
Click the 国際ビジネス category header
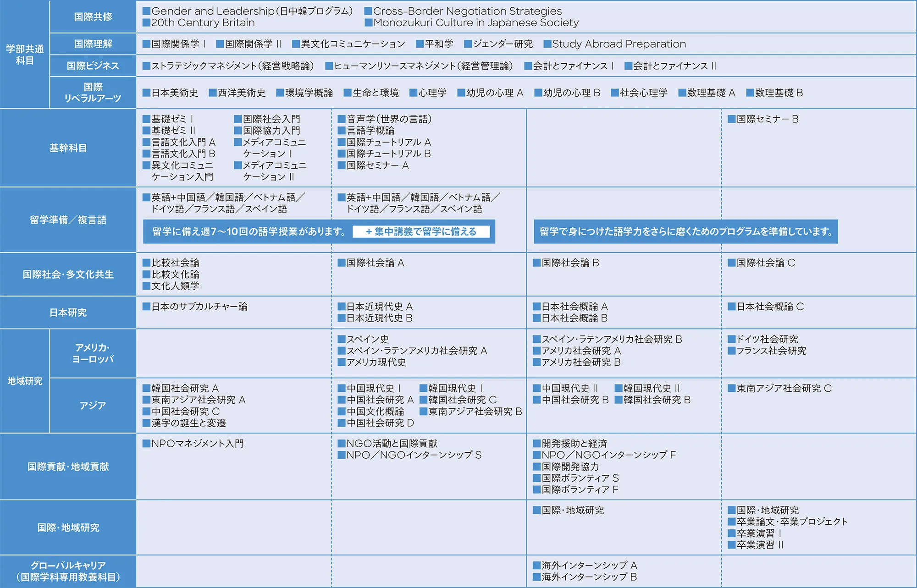coord(93,66)
